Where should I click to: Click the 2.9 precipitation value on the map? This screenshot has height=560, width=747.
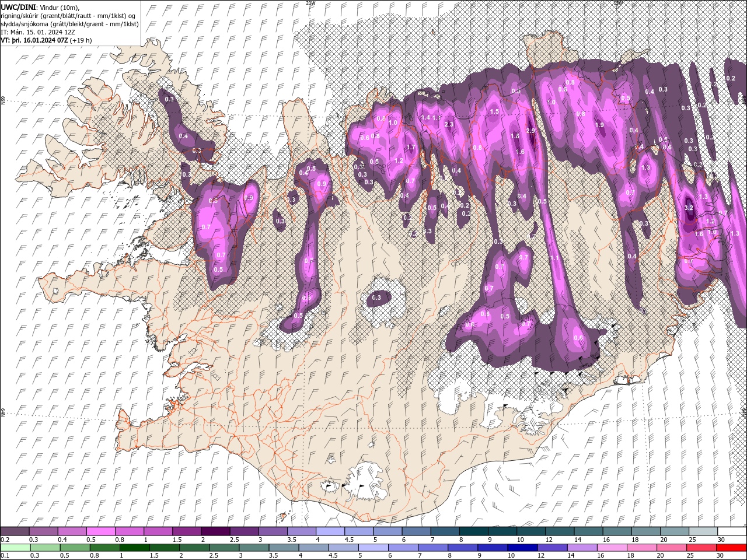530,131
